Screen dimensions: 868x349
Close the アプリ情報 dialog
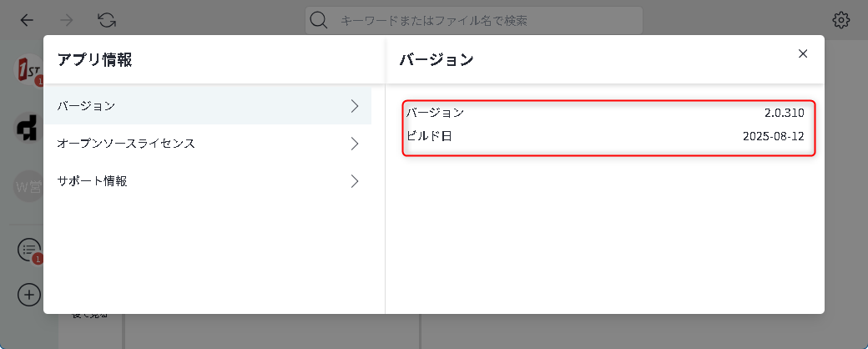click(803, 53)
